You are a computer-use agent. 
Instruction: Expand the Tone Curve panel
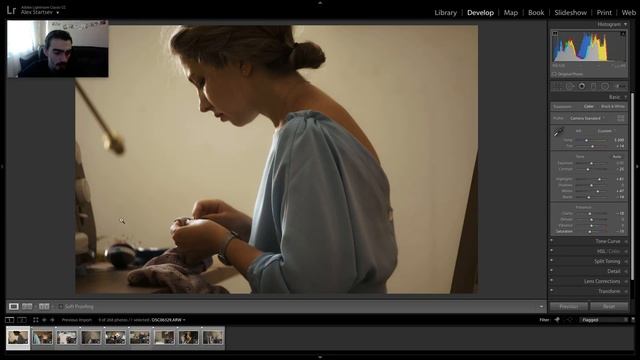click(x=626, y=241)
